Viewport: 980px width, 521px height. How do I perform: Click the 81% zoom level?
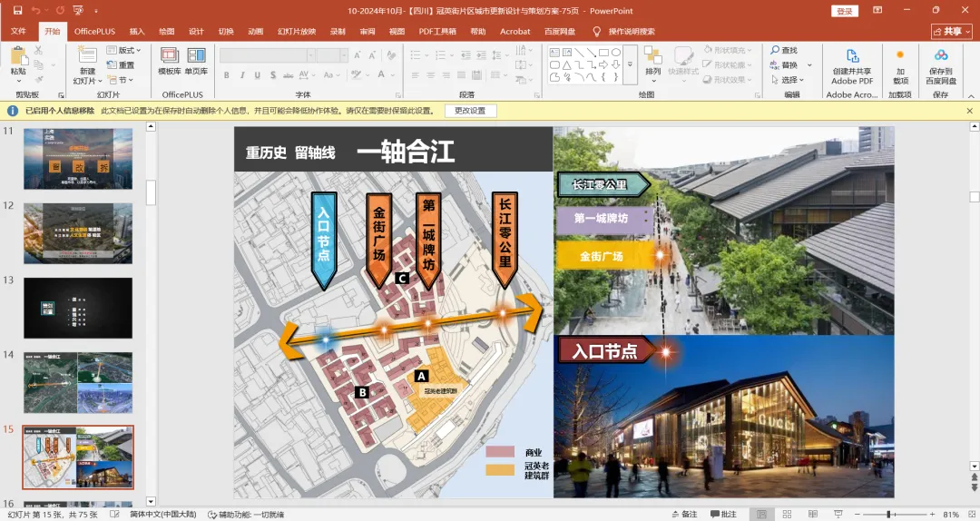coord(951,514)
